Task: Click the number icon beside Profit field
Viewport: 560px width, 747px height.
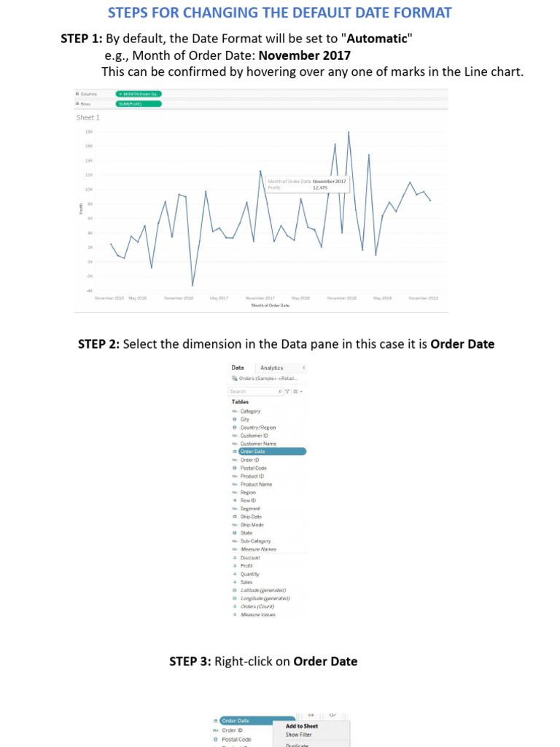Action: [235, 565]
